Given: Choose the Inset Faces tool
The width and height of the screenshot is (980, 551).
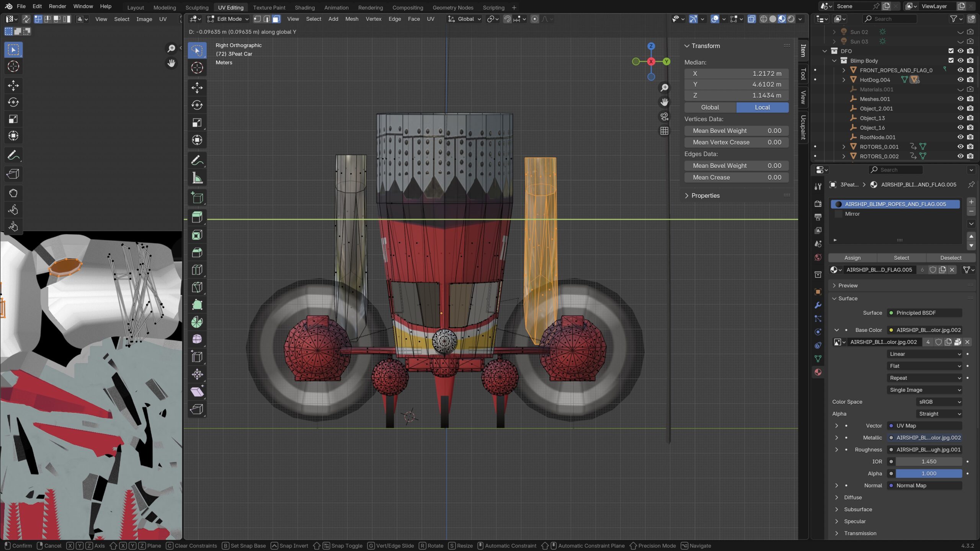Looking at the screenshot, I should point(197,235).
